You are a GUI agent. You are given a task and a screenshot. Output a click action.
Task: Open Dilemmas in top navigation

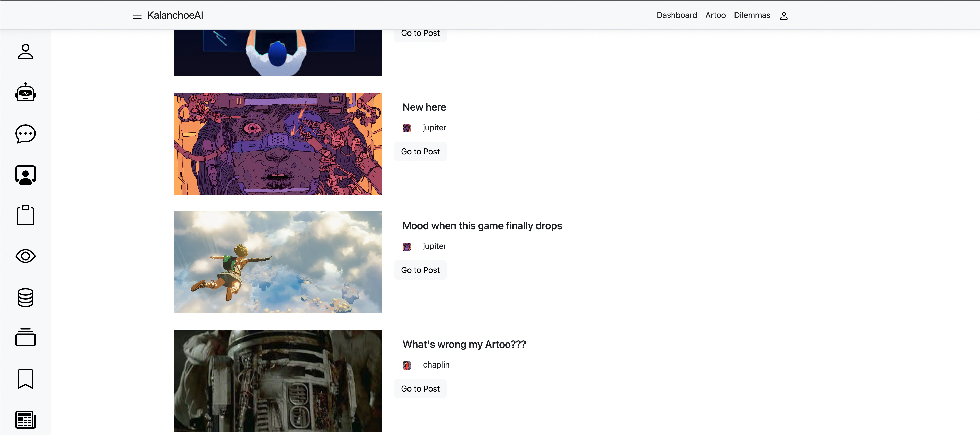point(752,15)
